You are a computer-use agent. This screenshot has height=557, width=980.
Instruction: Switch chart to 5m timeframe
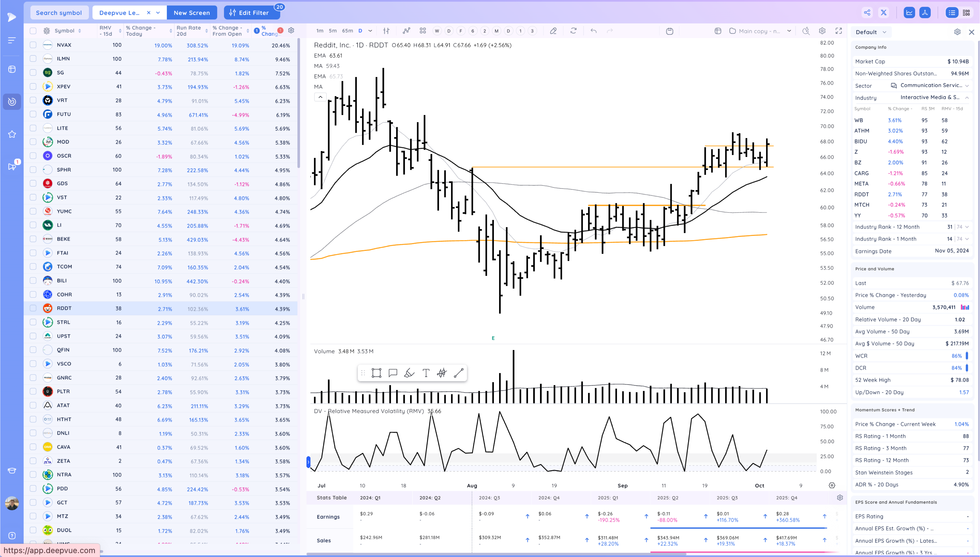pos(332,31)
